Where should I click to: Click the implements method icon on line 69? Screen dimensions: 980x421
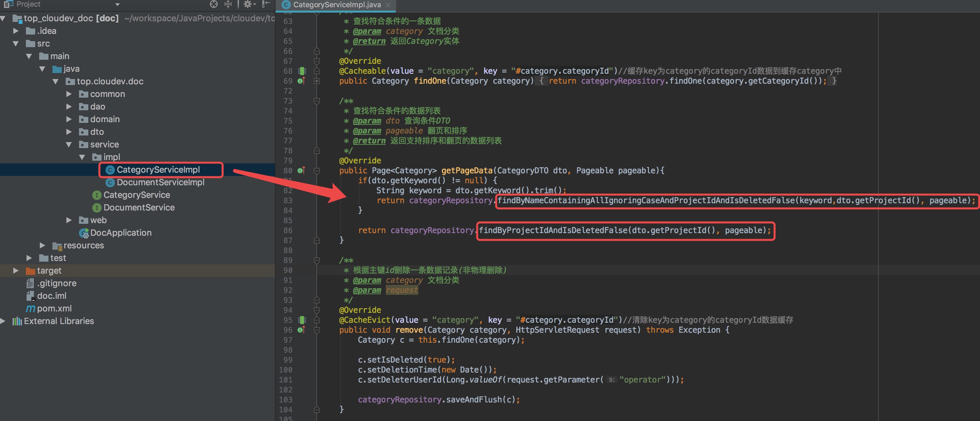[301, 81]
